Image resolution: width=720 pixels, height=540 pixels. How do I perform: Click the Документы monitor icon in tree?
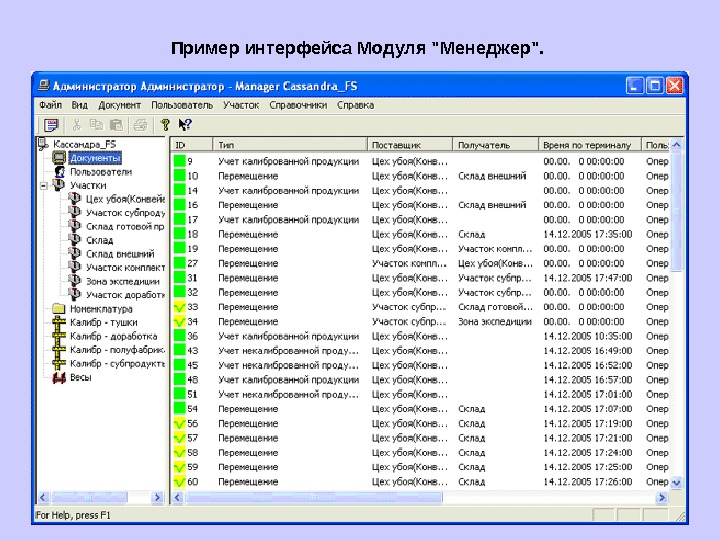coord(59,158)
